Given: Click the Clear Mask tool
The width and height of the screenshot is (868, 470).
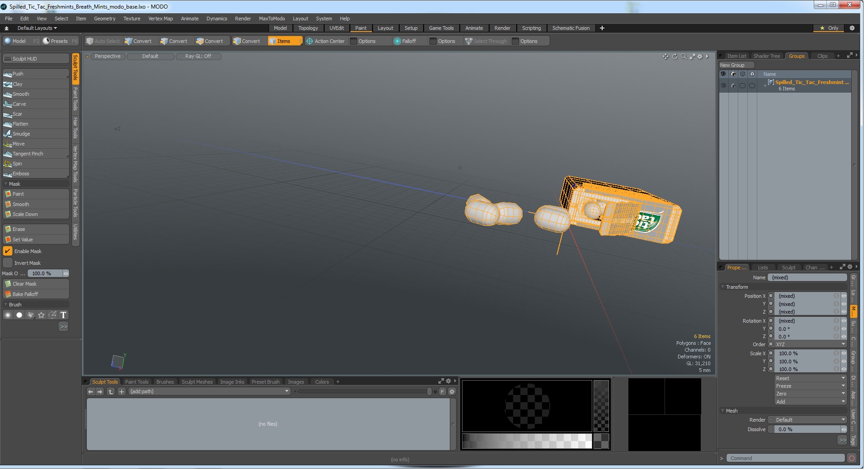Looking at the screenshot, I should [36, 284].
